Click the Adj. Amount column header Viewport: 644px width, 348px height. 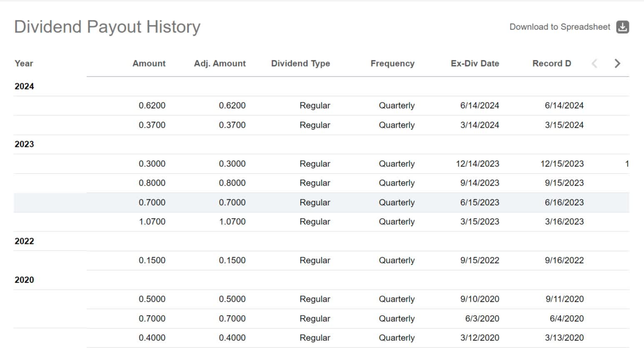tap(220, 63)
